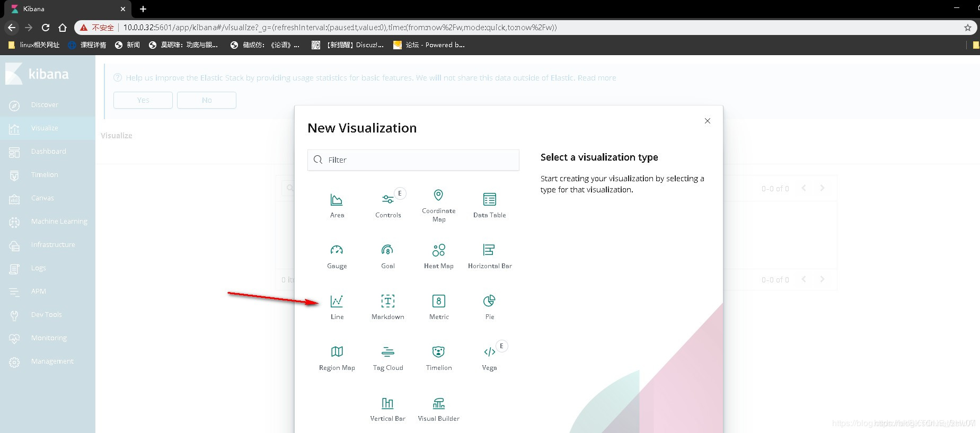Open the 储成仿:《论语》 bookmark

pos(265,45)
